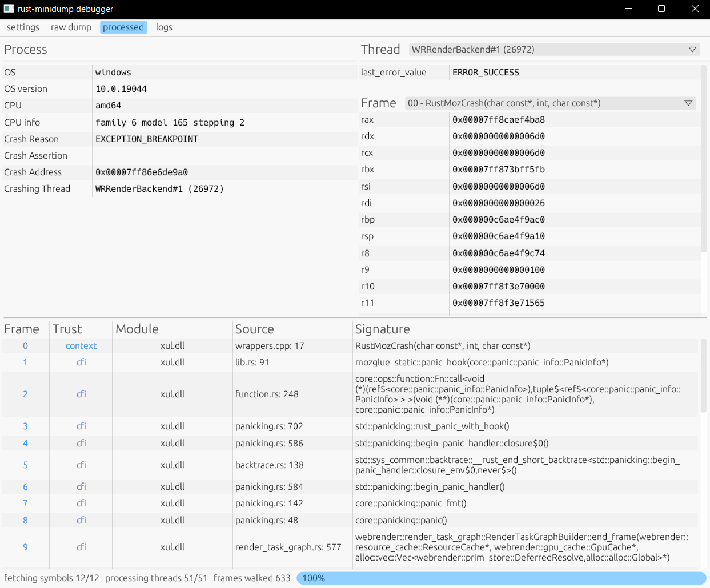Click source 'lib.rs: 91'

coord(252,363)
